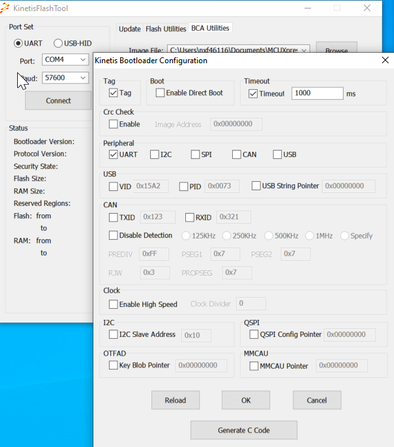Click the Clock Divider field

(x=251, y=304)
